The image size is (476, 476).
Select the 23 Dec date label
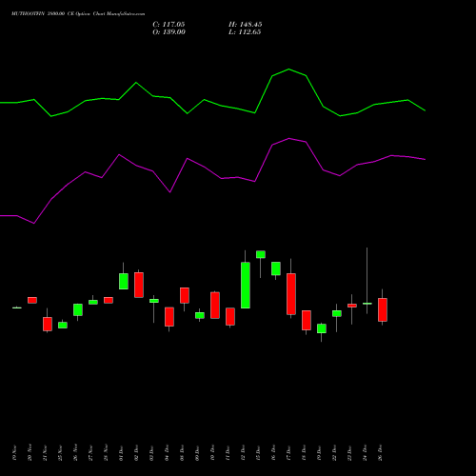click(350, 453)
